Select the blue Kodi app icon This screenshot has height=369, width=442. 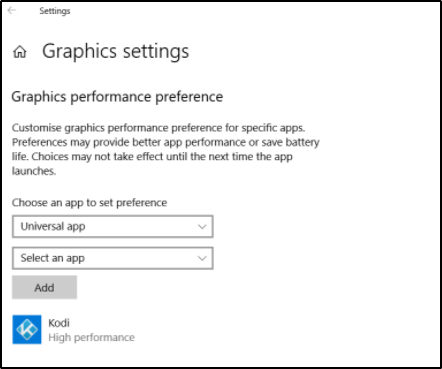click(x=27, y=329)
